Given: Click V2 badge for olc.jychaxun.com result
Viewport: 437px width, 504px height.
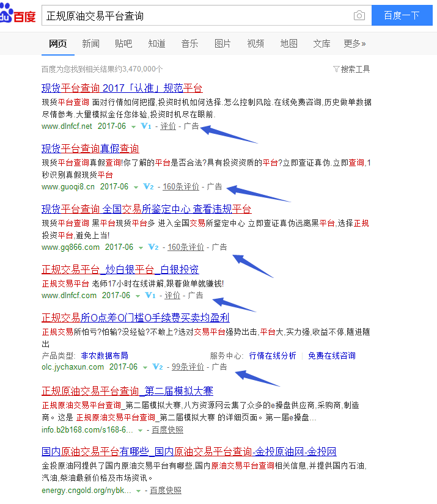Looking at the screenshot, I should tap(158, 367).
